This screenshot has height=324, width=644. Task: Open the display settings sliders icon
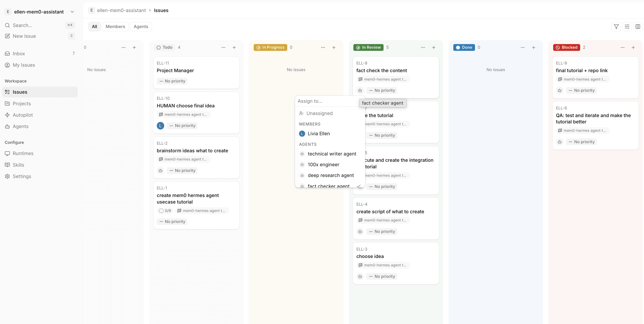[627, 27]
